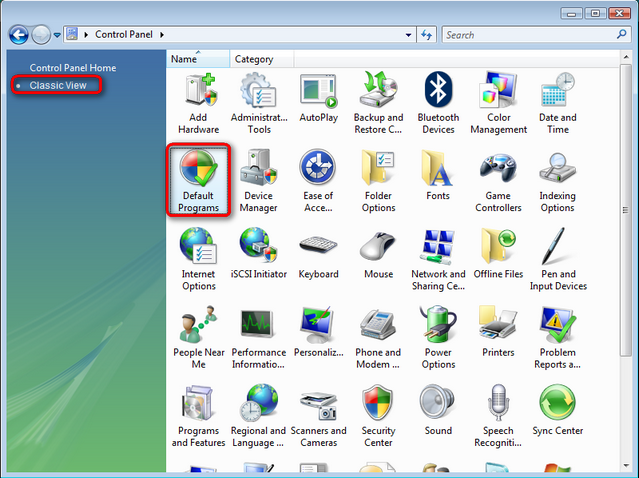The width and height of the screenshot is (639, 478).
Task: Click the magnifier search icon
Action: [621, 34]
